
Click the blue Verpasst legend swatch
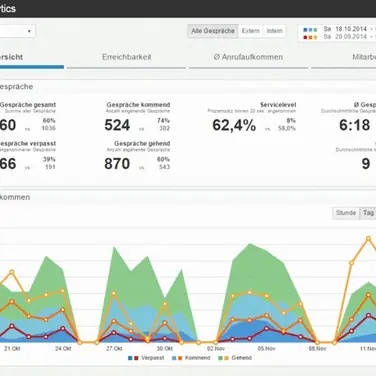pos(130,358)
